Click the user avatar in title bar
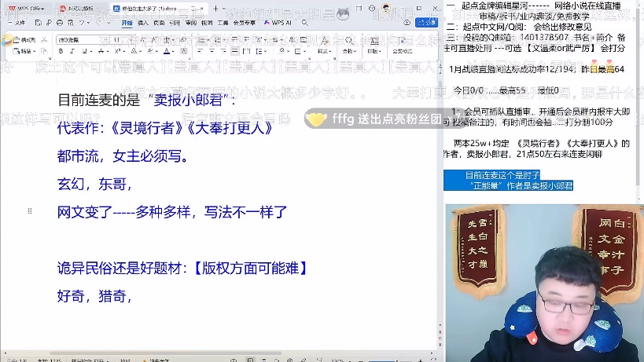This screenshot has height=362, width=644. [385, 8]
